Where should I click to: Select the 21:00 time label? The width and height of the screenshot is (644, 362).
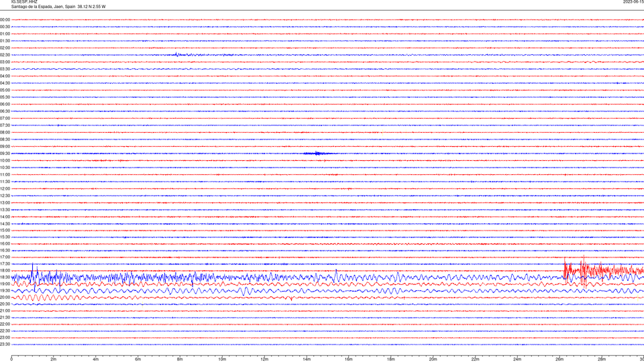click(5, 310)
